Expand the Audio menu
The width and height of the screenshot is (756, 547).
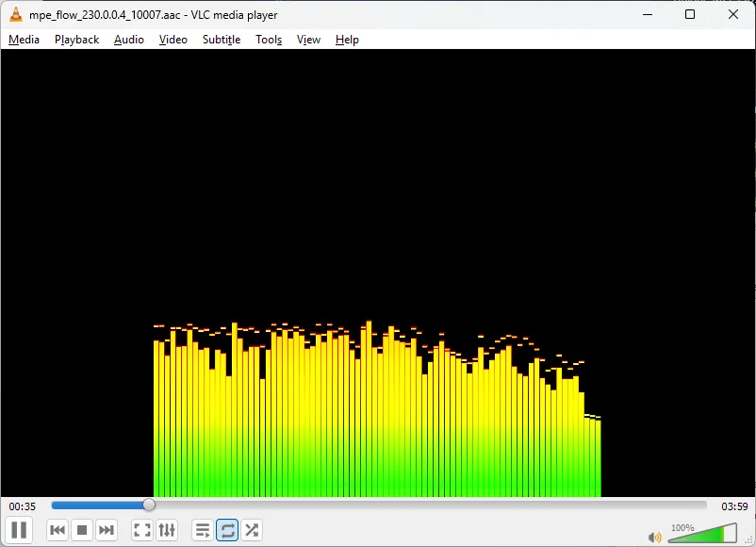[129, 40]
